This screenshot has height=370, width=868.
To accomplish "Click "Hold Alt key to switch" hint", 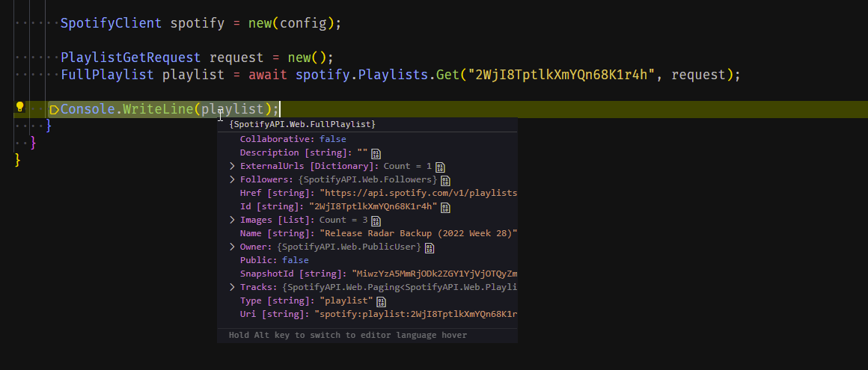I will pyautogui.click(x=348, y=335).
